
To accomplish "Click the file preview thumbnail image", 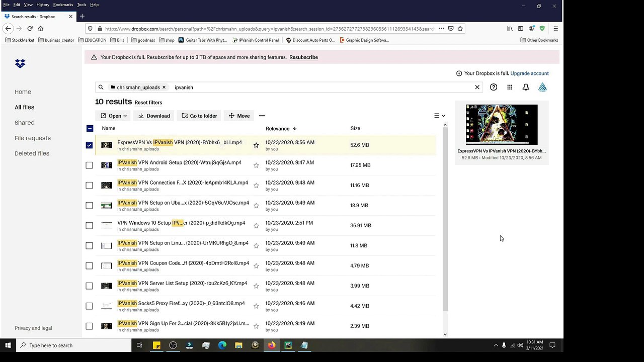I will (x=501, y=125).
